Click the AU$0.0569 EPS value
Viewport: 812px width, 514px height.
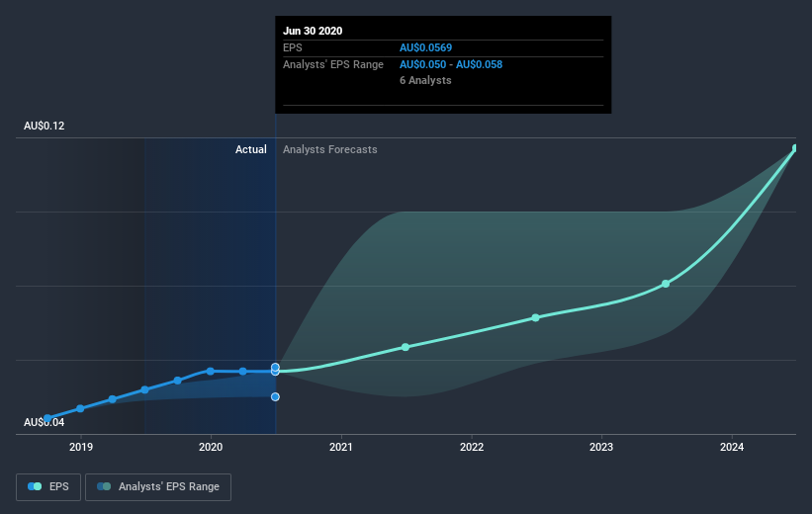[425, 47]
